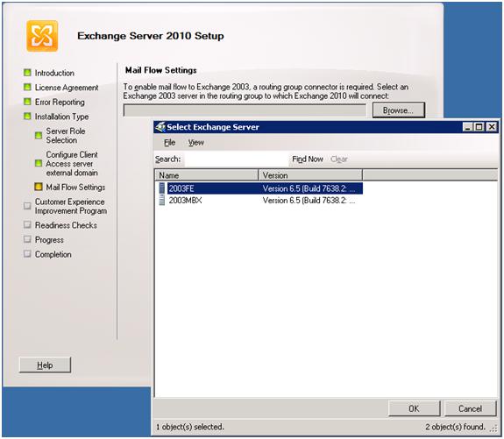Sort list by Name column header
Screen dimensions: 504x439
[207, 175]
